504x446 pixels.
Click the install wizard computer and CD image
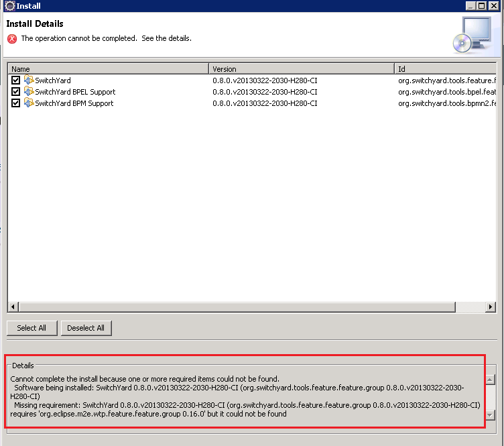472,35
